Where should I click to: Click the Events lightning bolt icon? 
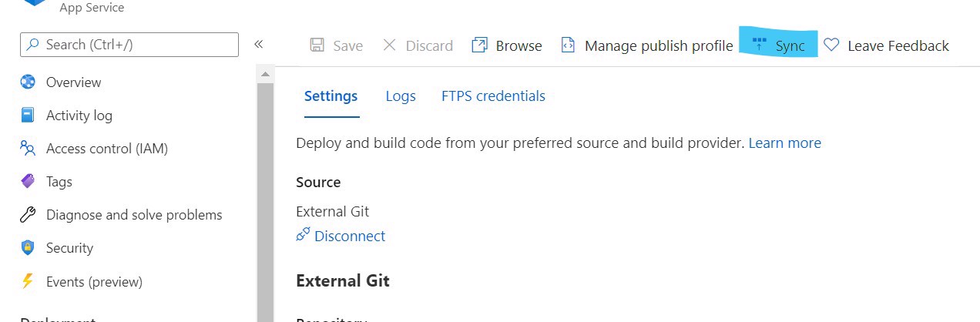click(x=28, y=281)
